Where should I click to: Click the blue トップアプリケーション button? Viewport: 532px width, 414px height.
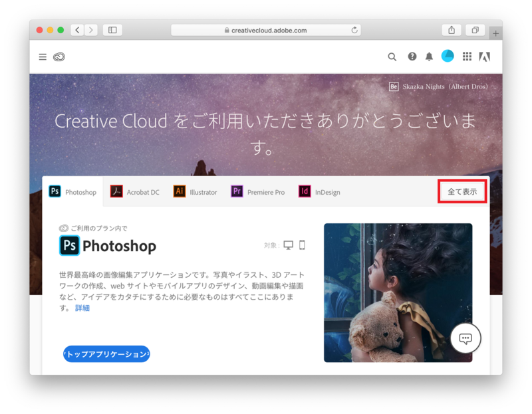click(106, 354)
